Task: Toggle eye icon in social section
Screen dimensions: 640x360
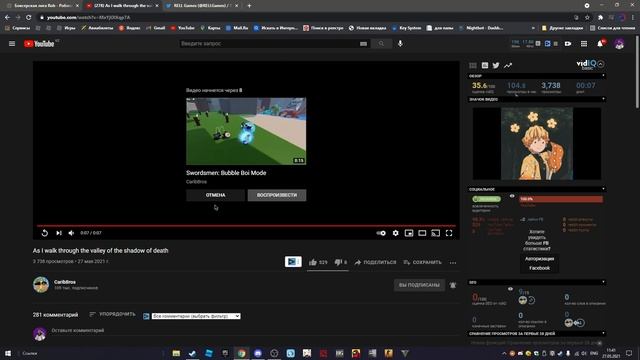Action: tap(512, 196)
